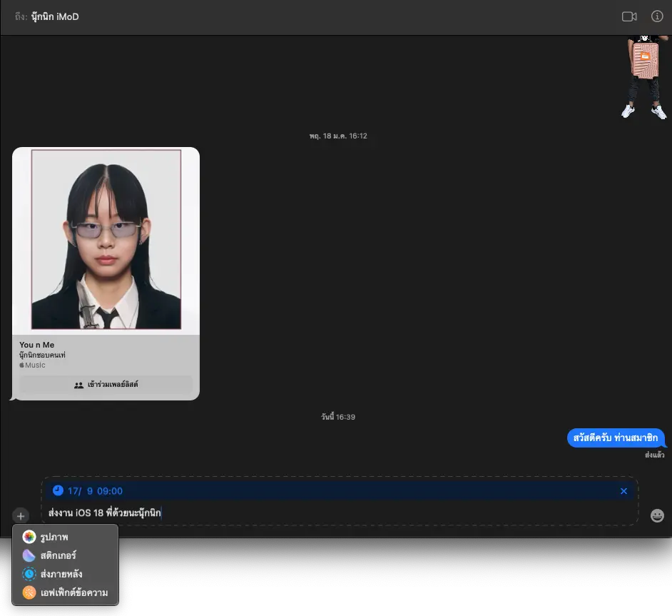Click the Apple Music label
This screenshot has width=672, height=616.
[x=32, y=365]
